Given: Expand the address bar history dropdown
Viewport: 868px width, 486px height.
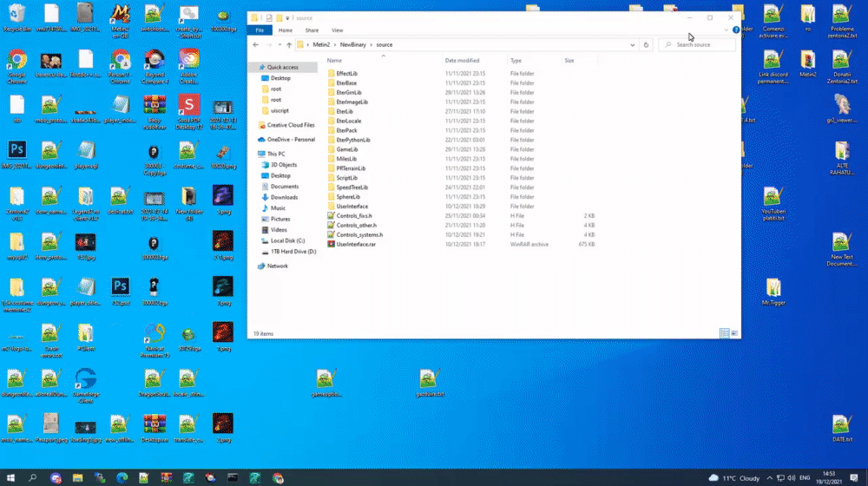Looking at the screenshot, I should (632, 45).
